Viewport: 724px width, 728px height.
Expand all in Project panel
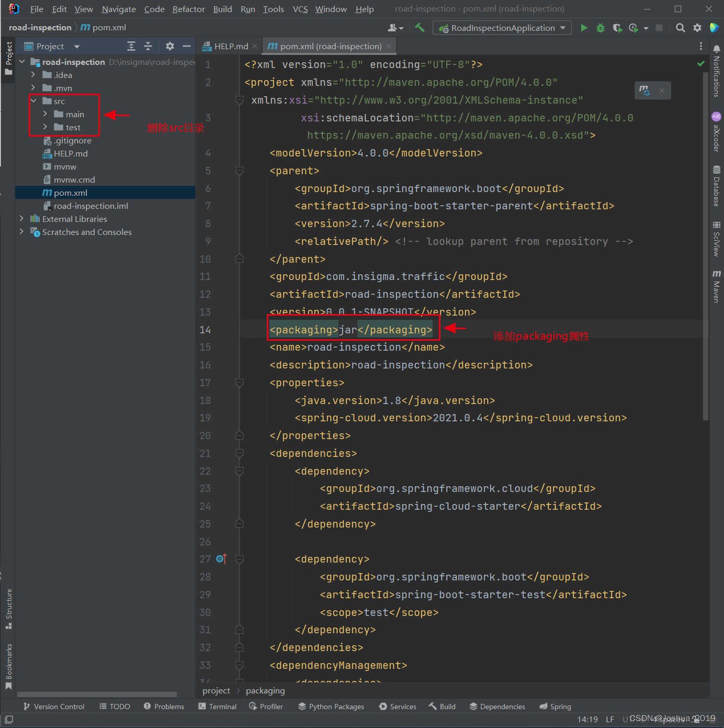coord(131,46)
